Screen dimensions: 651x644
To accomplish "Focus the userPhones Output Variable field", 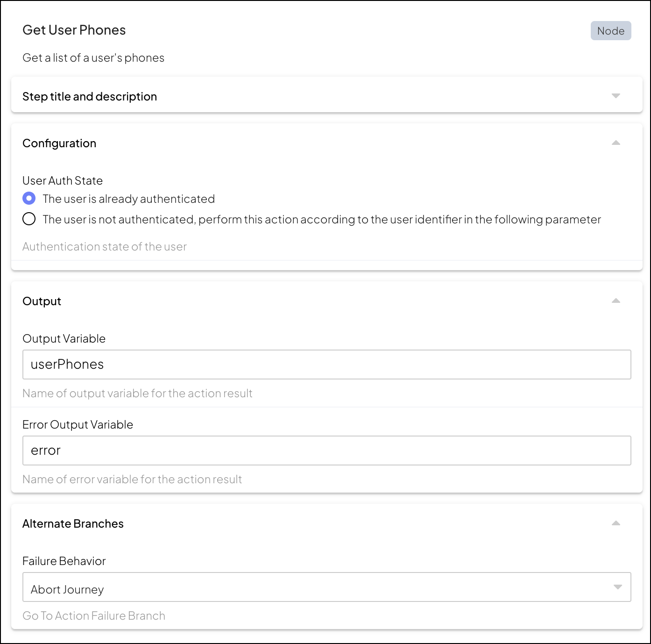I will coord(326,365).
